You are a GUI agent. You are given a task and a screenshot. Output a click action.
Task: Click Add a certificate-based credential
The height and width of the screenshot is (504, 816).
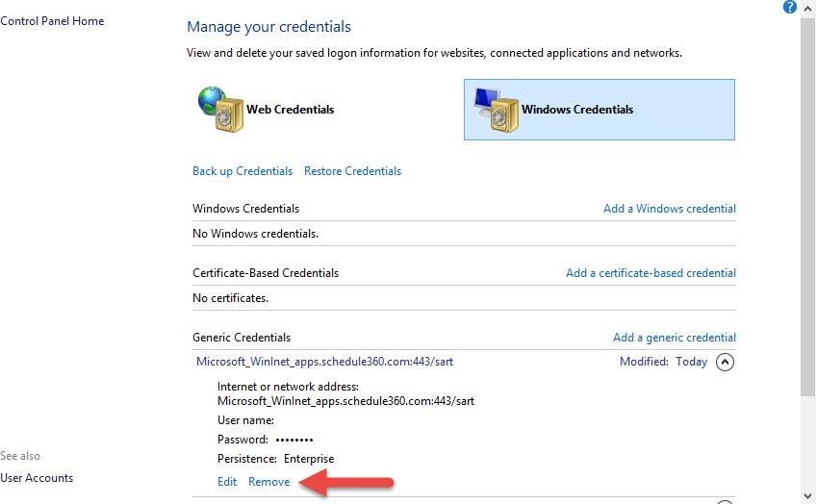[650, 273]
